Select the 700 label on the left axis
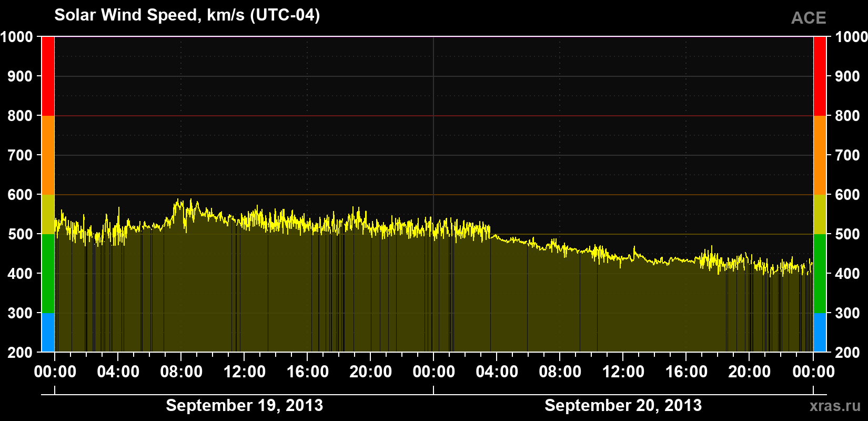 point(21,155)
